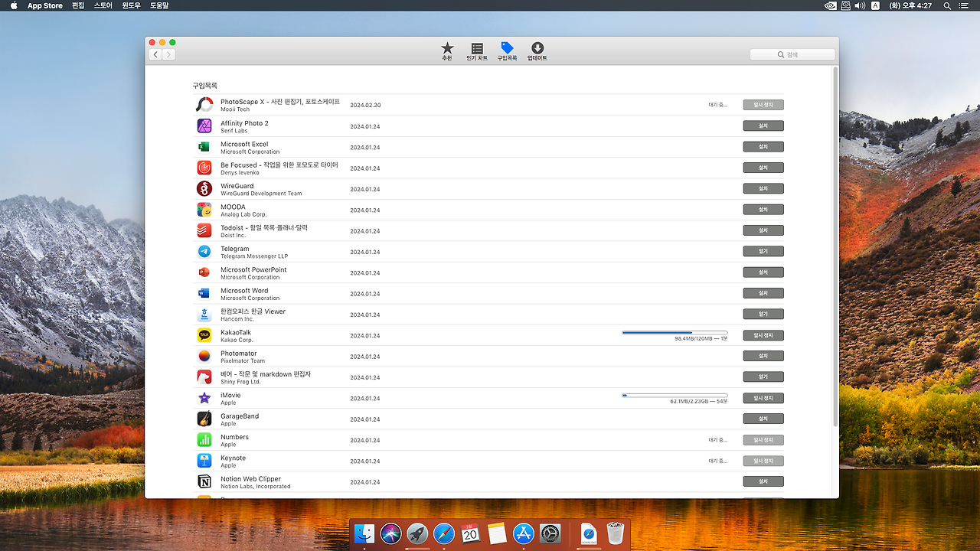Image resolution: width=980 pixels, height=551 pixels.
Task: Click the Telegram app icon
Action: [204, 251]
